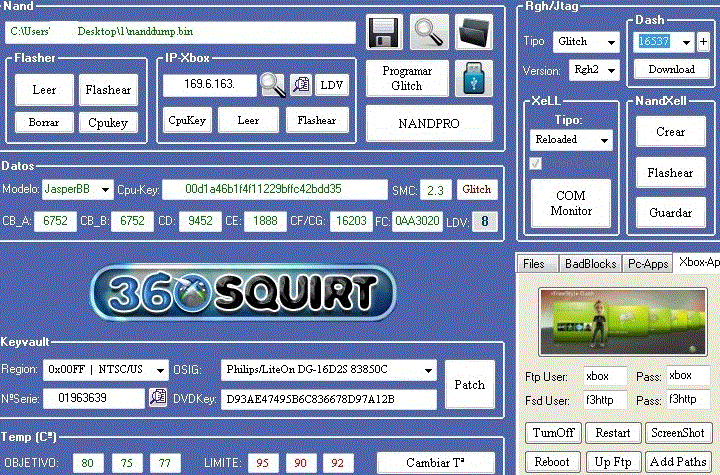This screenshot has width=720, height=475.
Task: Open the XeLL Tipo Reloaded dropdown
Action: point(571,140)
